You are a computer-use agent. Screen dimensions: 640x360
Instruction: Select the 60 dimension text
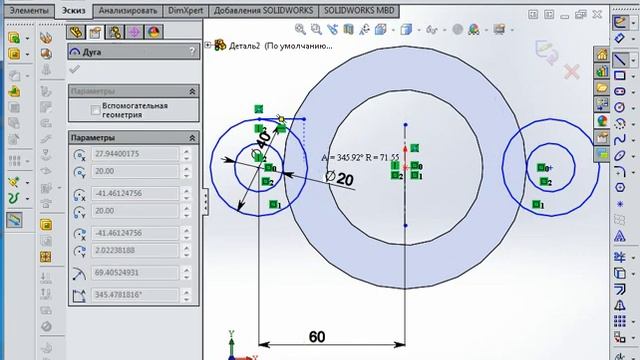[317, 337]
